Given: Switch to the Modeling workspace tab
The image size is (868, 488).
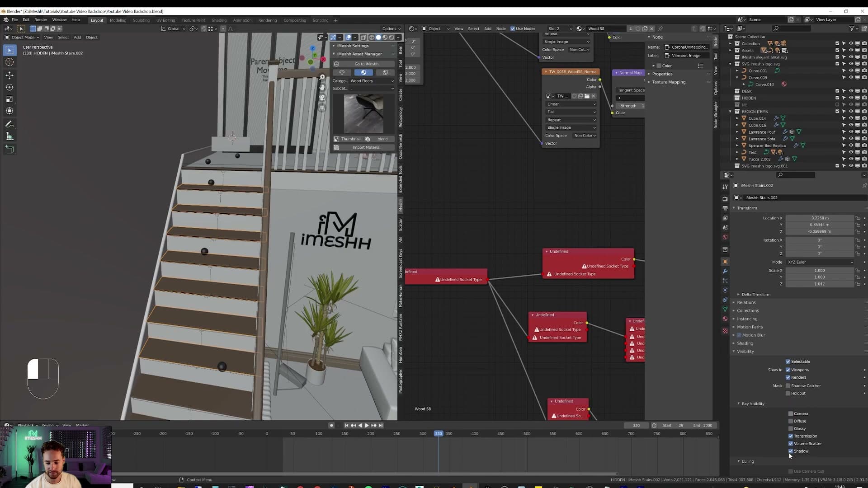Looking at the screenshot, I should pyautogui.click(x=118, y=20).
